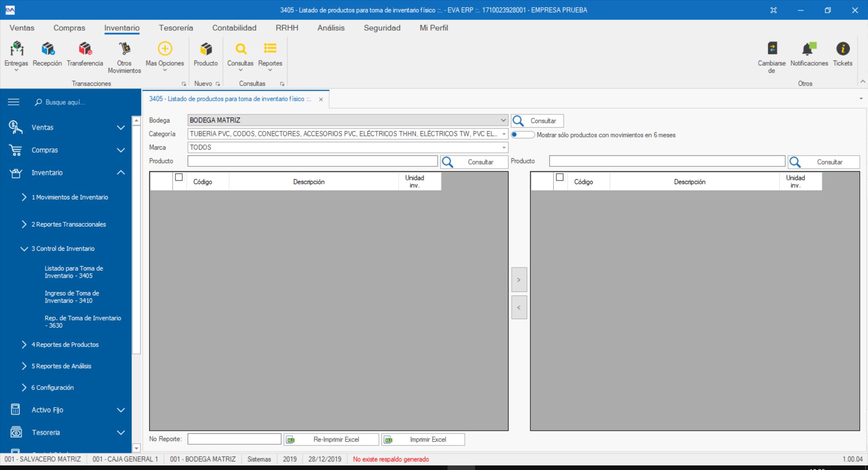The width and height of the screenshot is (868, 470).
Task: Open the Marca dropdown
Action: (x=503, y=147)
